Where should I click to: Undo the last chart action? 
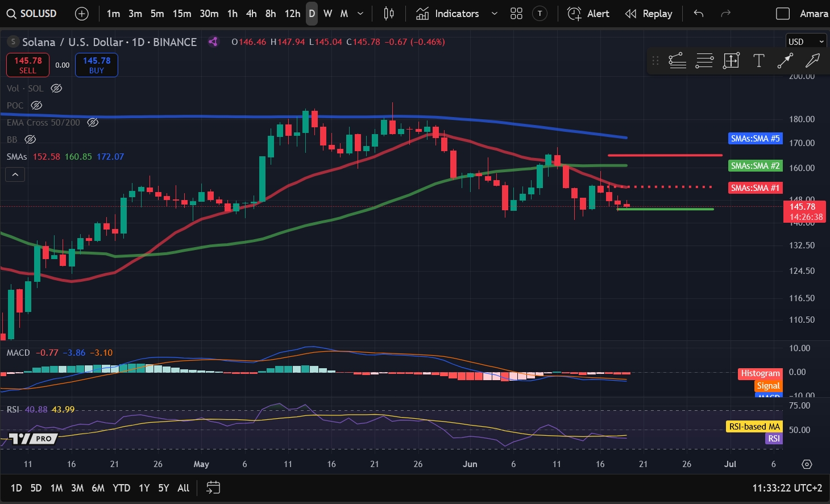point(699,14)
